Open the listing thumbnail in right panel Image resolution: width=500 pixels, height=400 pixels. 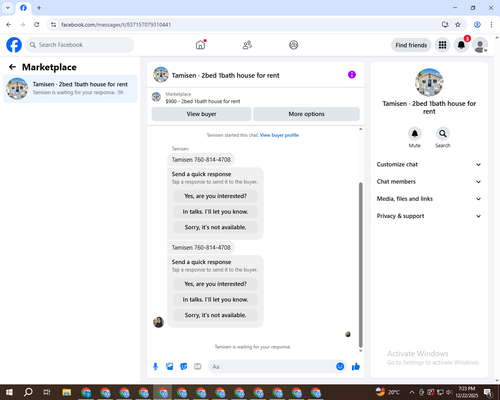tap(429, 82)
